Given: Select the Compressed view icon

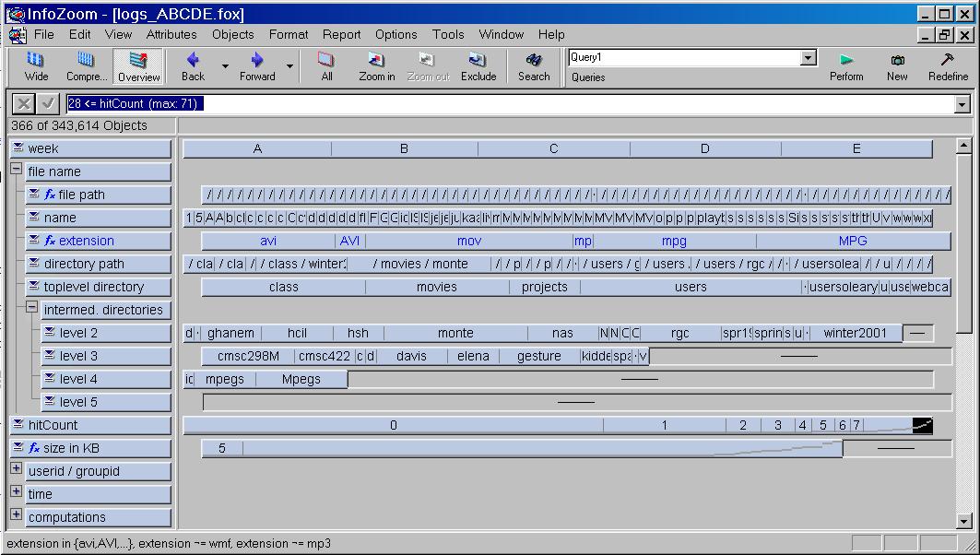Looking at the screenshot, I should point(86,65).
